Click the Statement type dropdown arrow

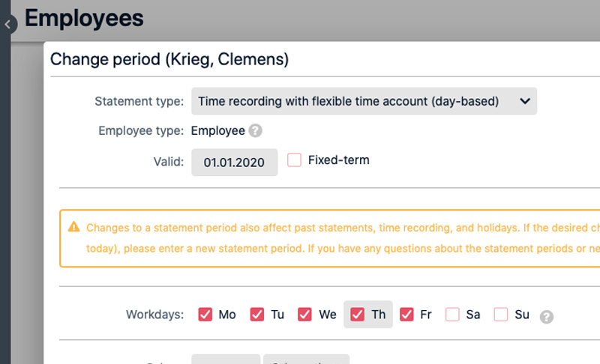point(524,101)
